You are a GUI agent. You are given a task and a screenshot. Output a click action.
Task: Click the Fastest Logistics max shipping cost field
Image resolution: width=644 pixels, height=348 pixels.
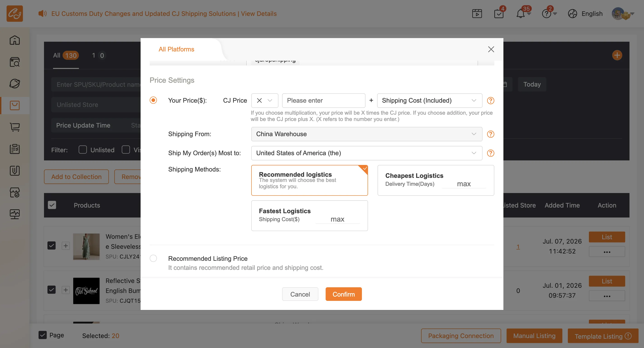click(x=337, y=219)
